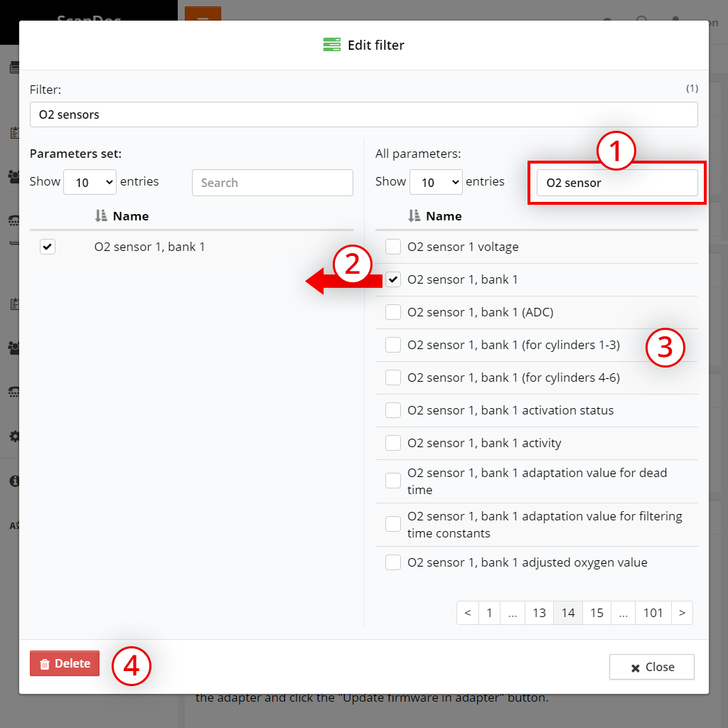Screen dimensions: 728x728
Task: Click the filter name field showing O2 sensors
Action: (363, 114)
